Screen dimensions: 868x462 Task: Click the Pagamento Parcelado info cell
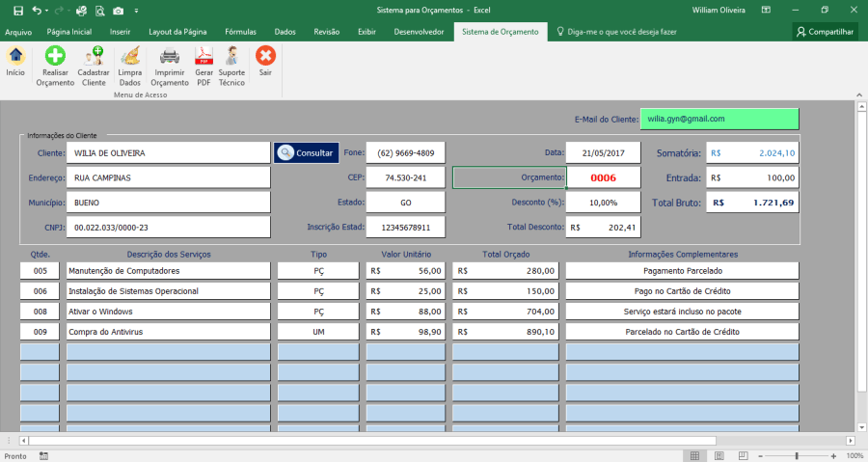click(x=683, y=271)
